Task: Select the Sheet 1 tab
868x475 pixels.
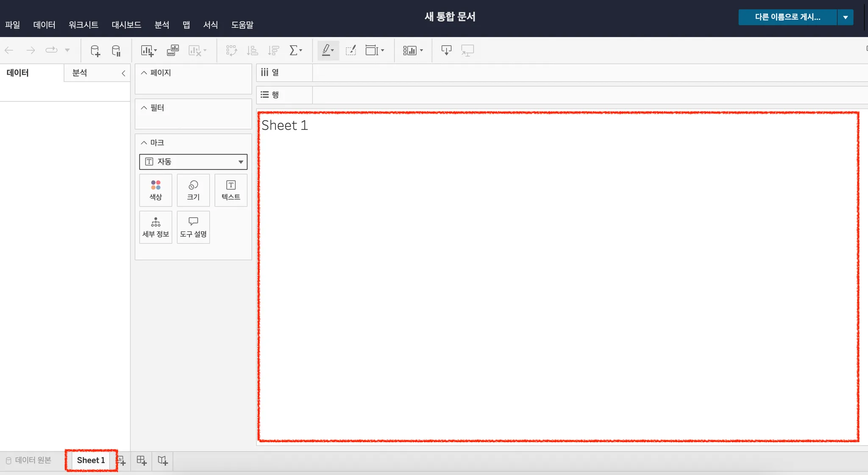Action: tap(91, 460)
